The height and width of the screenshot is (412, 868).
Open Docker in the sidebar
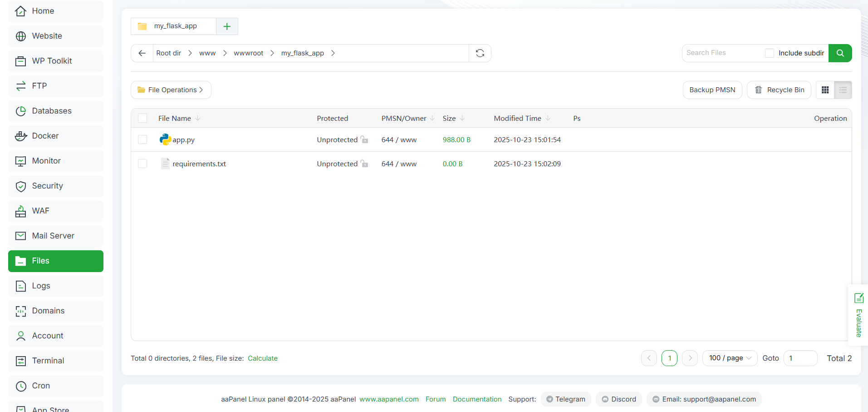point(56,136)
